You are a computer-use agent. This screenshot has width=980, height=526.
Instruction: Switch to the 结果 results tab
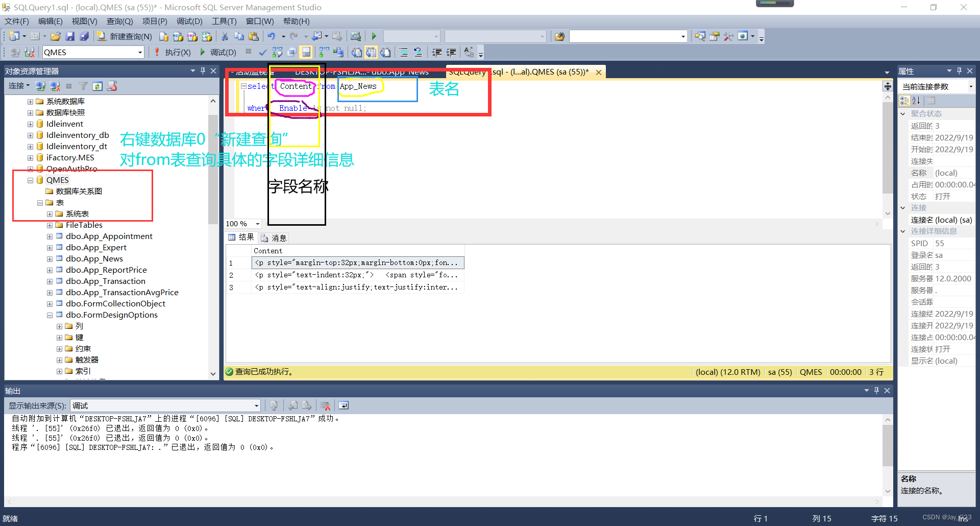(241, 237)
